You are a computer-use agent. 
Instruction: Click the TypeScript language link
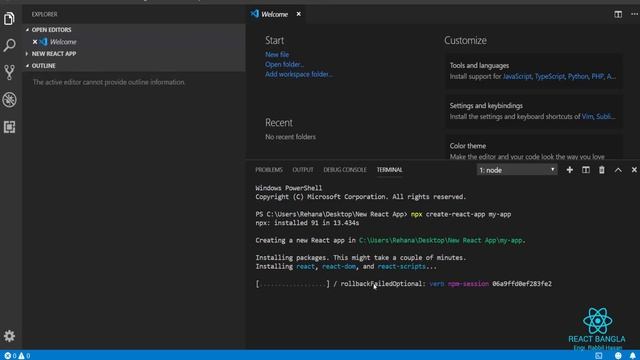550,76
